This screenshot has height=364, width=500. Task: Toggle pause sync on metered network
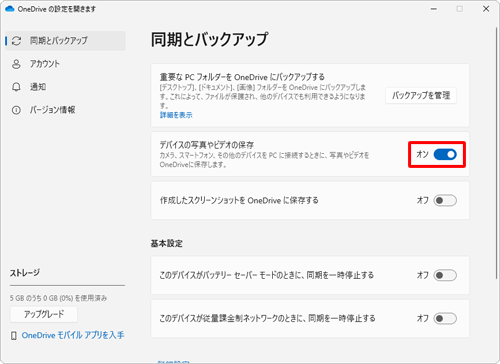tap(445, 318)
